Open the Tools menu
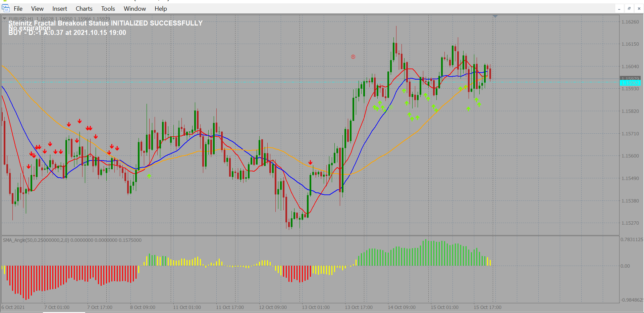 108,9
